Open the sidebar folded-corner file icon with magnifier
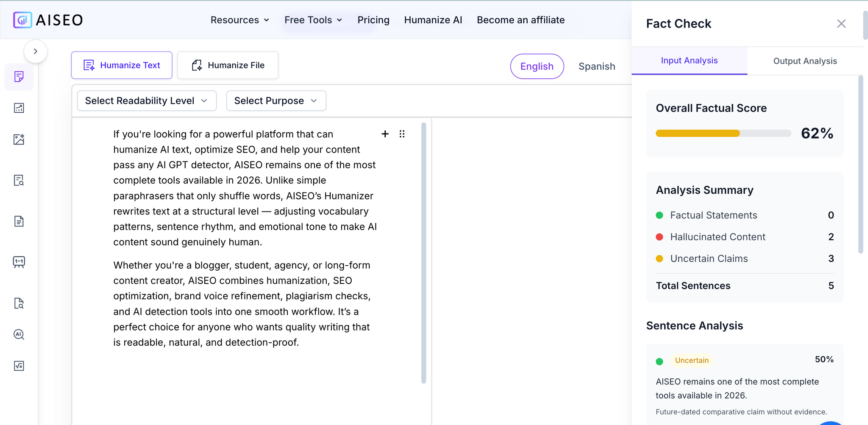Viewport: 868px width, 425px height. pos(19,303)
